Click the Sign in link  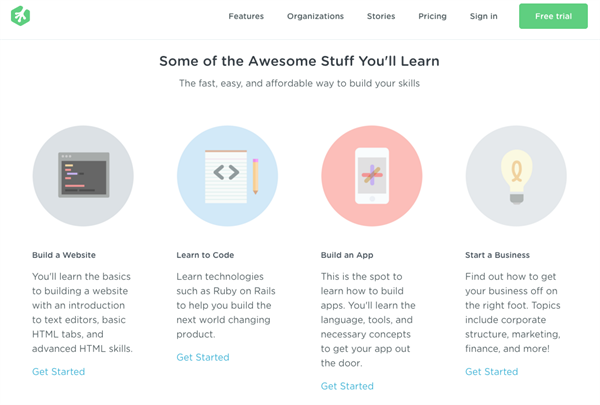(x=484, y=16)
